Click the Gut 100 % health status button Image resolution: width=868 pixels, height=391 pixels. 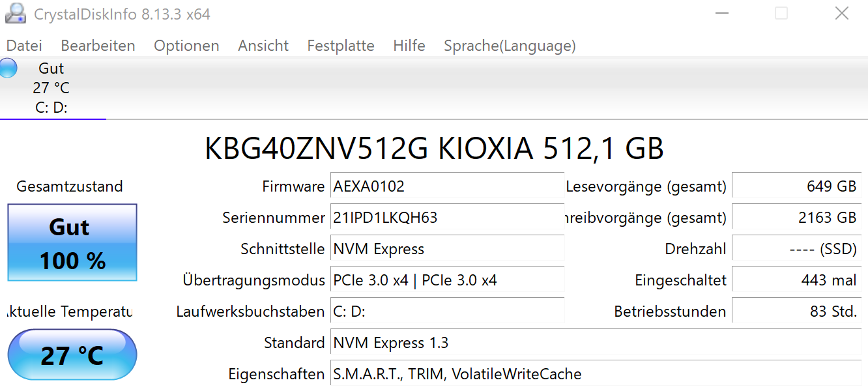tap(72, 243)
